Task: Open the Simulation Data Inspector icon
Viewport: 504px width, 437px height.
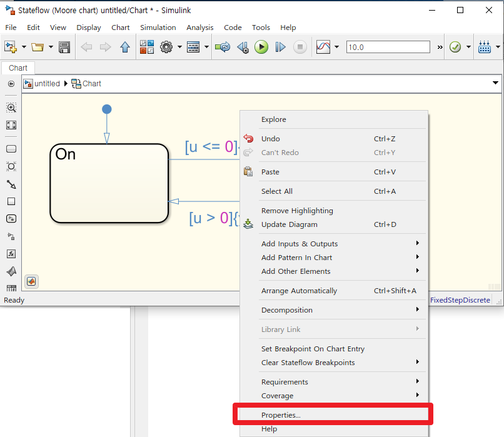Action: tap(323, 48)
